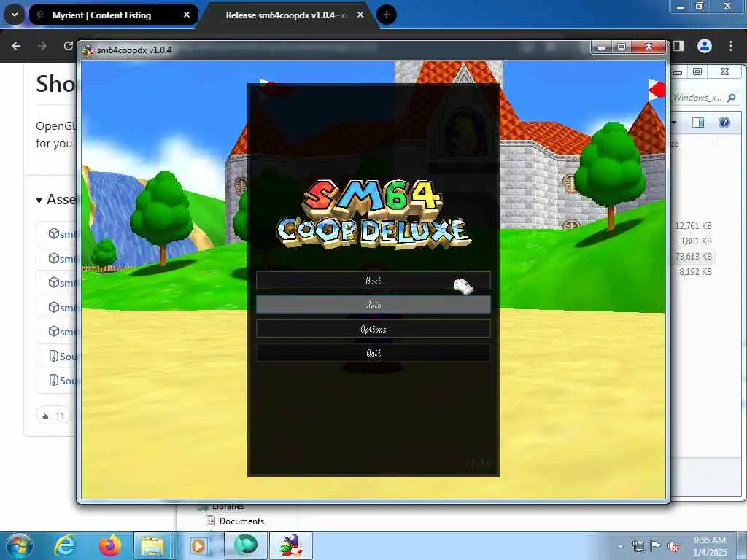Open the teal globe browser taskbar icon

(x=245, y=545)
